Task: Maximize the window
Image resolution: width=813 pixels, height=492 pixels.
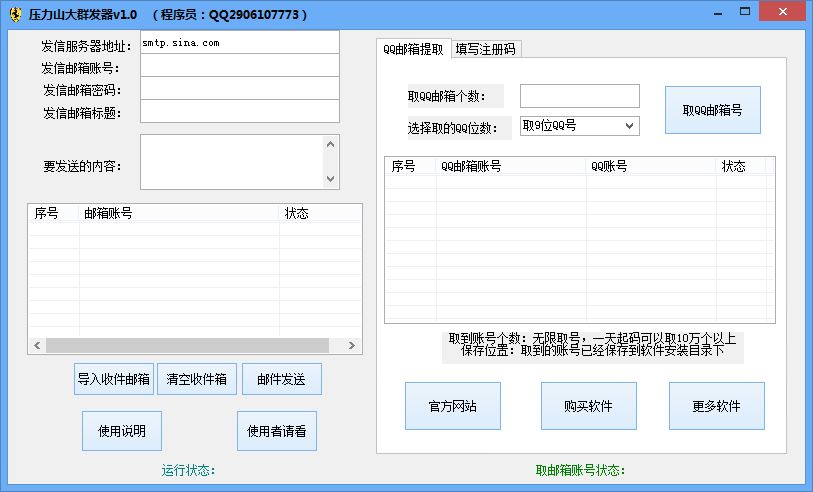Action: [x=745, y=11]
